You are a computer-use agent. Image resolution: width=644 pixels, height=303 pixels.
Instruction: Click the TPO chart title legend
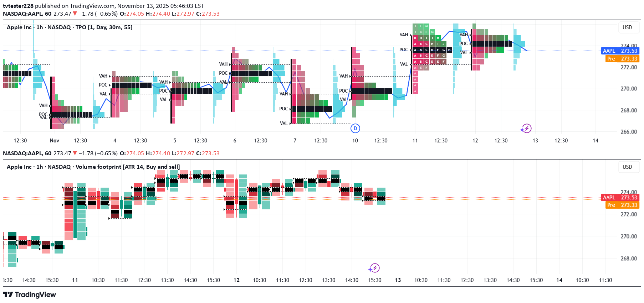coord(70,27)
